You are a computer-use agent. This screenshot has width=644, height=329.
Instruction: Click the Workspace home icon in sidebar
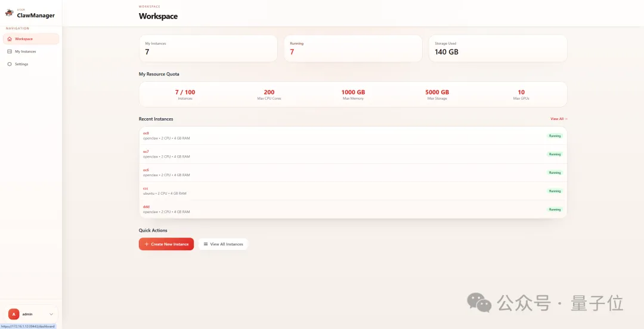pyautogui.click(x=10, y=39)
